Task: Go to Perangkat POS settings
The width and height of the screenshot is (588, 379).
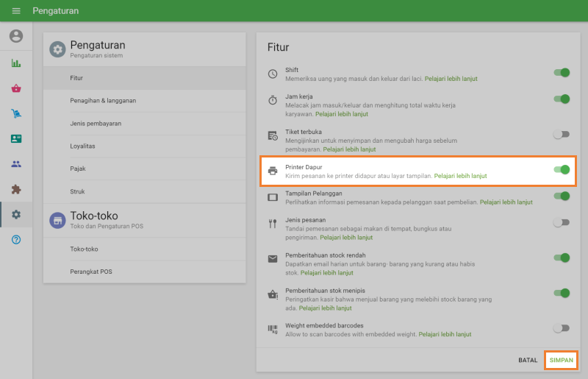Action: (x=91, y=272)
